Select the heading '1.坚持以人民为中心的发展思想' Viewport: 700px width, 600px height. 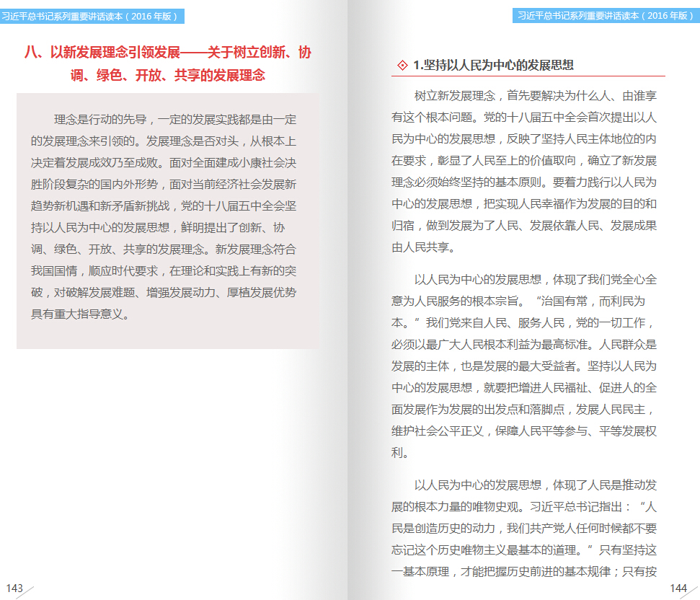(x=493, y=65)
